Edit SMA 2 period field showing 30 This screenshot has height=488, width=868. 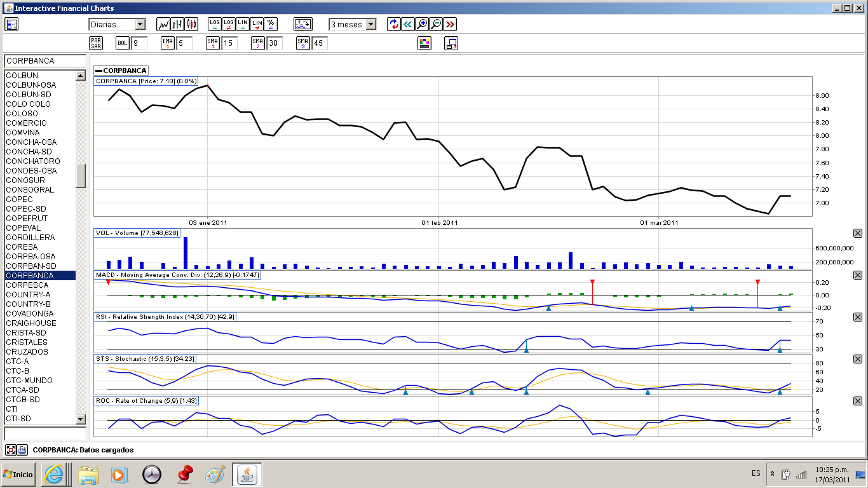coord(275,43)
